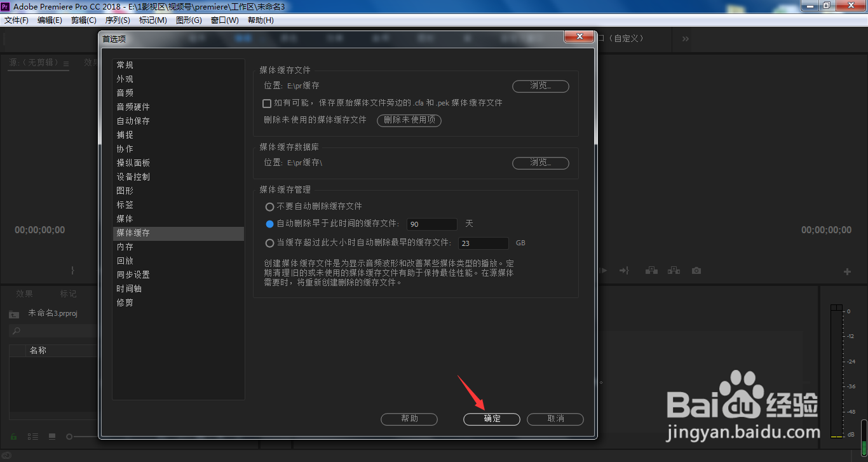Select 图形 in preferences list
868x462 pixels.
tap(179, 191)
